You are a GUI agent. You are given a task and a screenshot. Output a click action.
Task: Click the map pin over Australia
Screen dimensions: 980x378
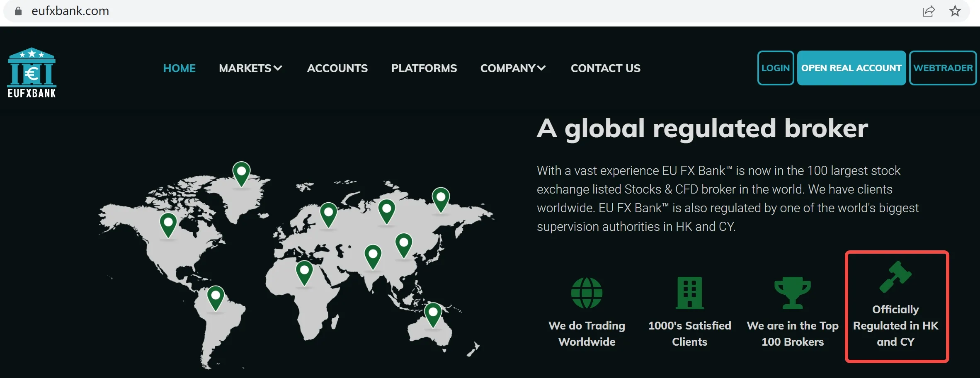point(433,315)
